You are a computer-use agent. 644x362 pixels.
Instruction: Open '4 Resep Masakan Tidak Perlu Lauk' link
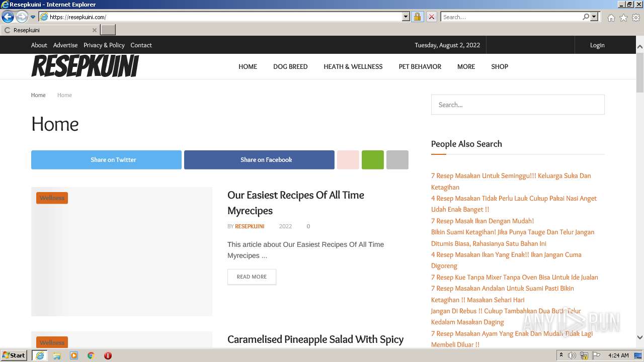tap(514, 204)
